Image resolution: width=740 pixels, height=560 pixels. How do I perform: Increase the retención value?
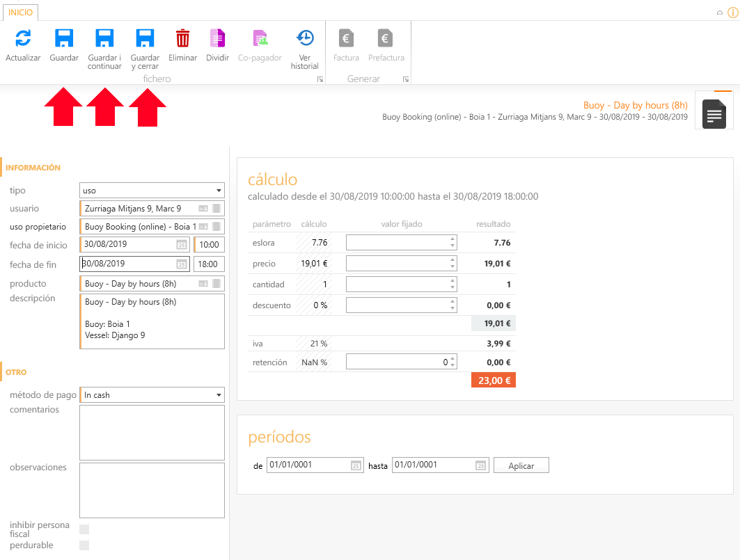(x=452, y=358)
